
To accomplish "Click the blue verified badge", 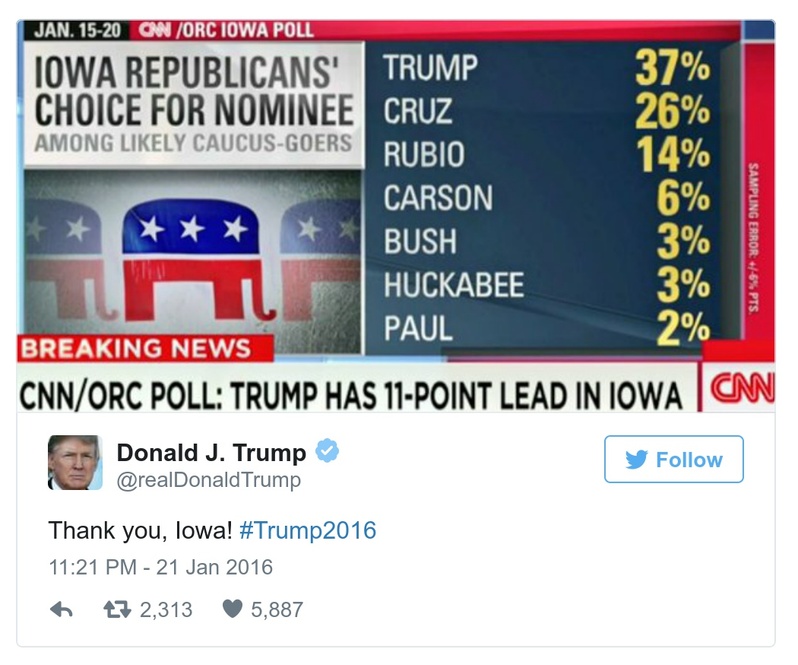I will click(327, 452).
